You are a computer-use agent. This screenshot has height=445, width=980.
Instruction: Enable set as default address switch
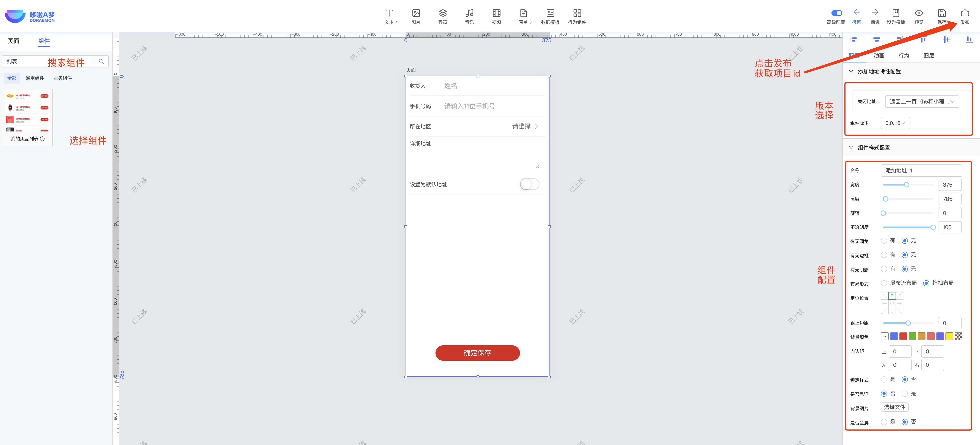[529, 184]
